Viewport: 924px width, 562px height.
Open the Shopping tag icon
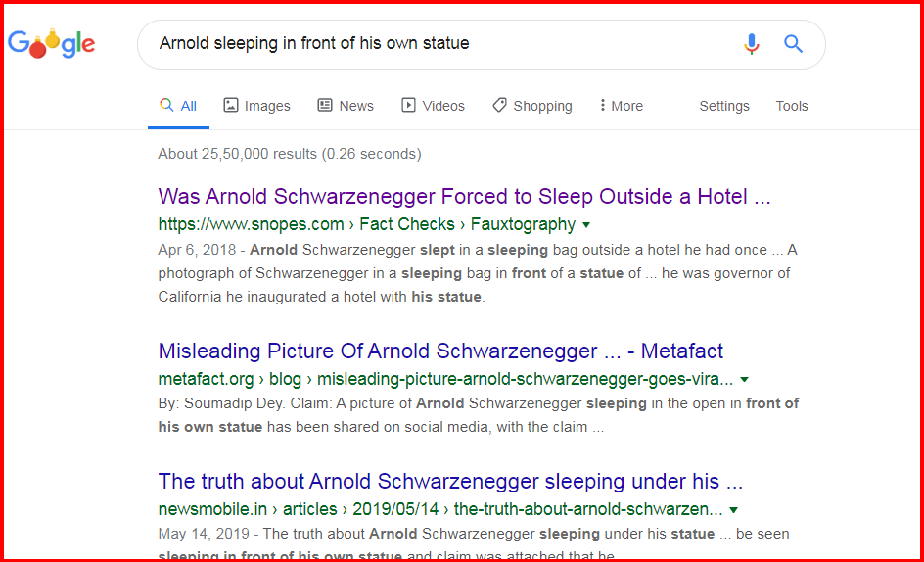point(499,106)
